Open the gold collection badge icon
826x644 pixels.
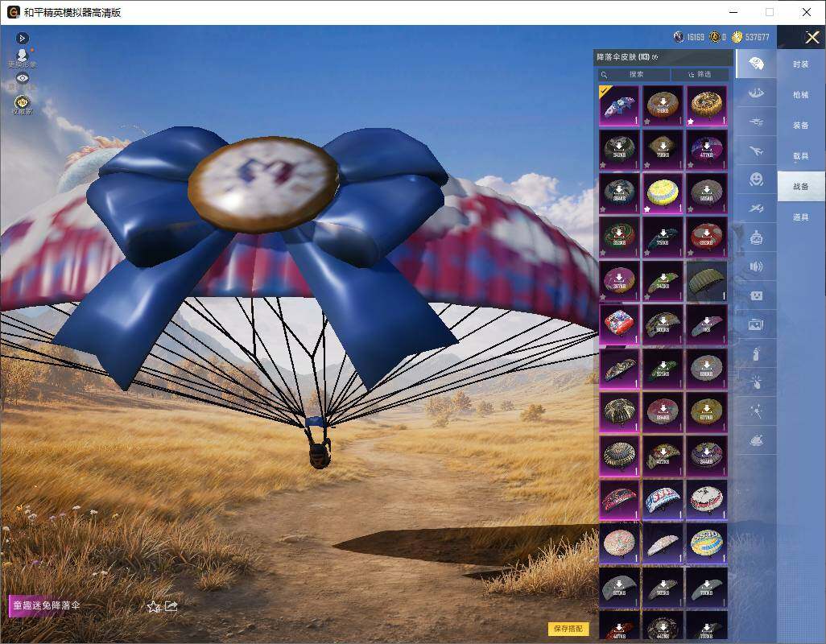[x=22, y=104]
